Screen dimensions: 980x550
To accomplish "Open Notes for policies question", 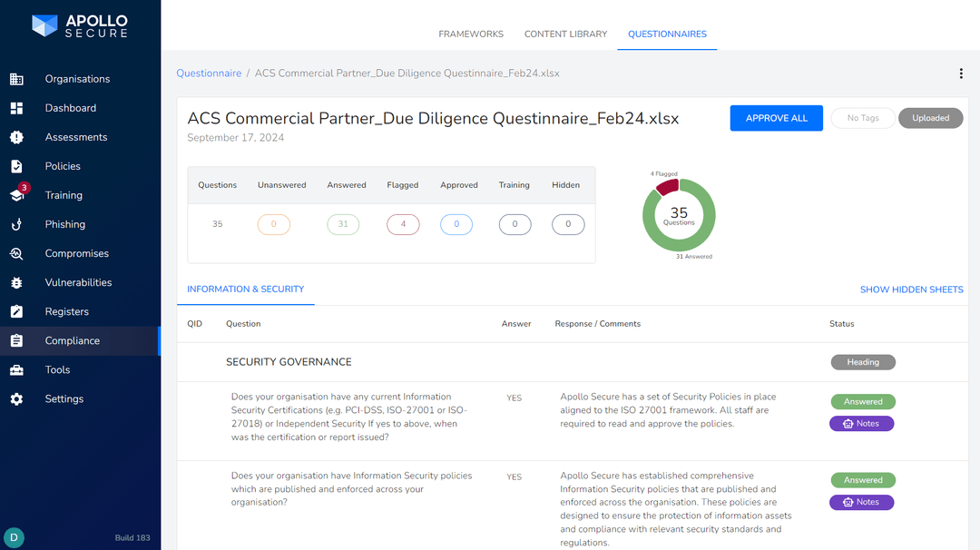I will click(x=861, y=503).
